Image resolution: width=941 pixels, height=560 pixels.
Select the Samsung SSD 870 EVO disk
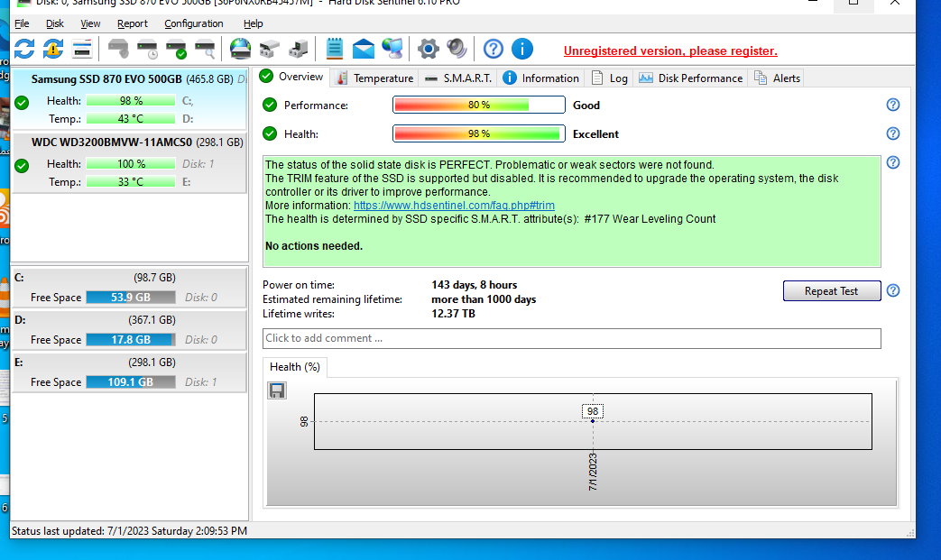pyautogui.click(x=130, y=99)
